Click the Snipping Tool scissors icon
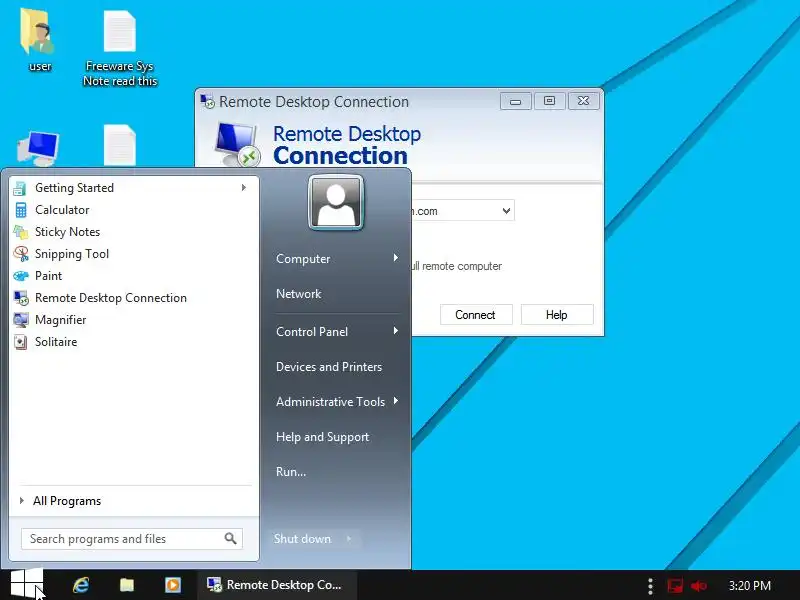 [21, 254]
